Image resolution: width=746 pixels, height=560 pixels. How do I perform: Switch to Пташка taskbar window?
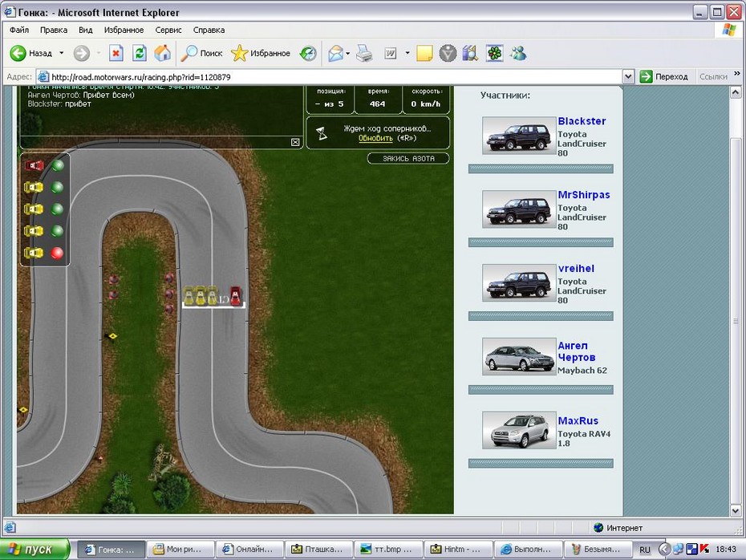318,550
